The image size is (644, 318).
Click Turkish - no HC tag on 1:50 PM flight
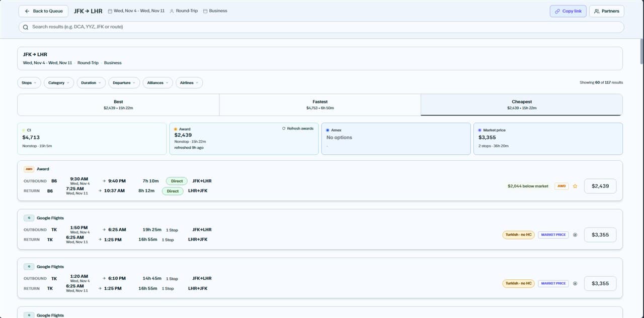click(x=519, y=235)
